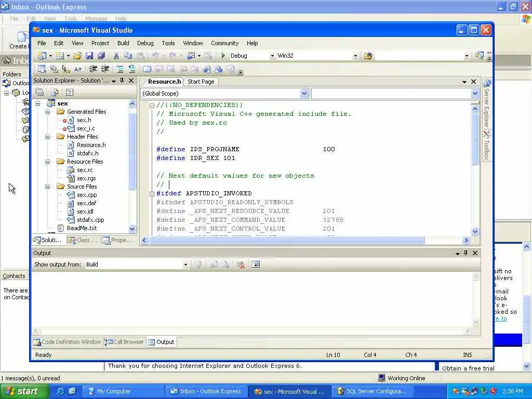This screenshot has height=399, width=532.
Task: Click the Uncomment selected lines icon
Action: coord(132,69)
